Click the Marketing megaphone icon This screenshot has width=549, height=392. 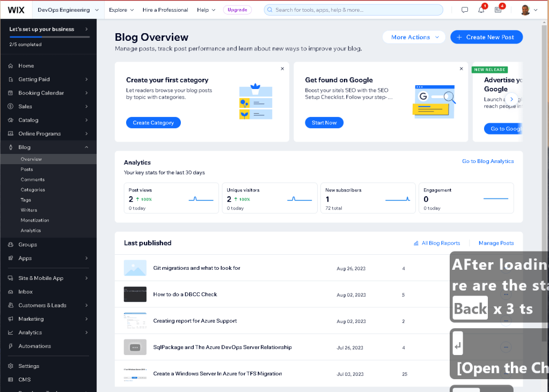pos(11,319)
